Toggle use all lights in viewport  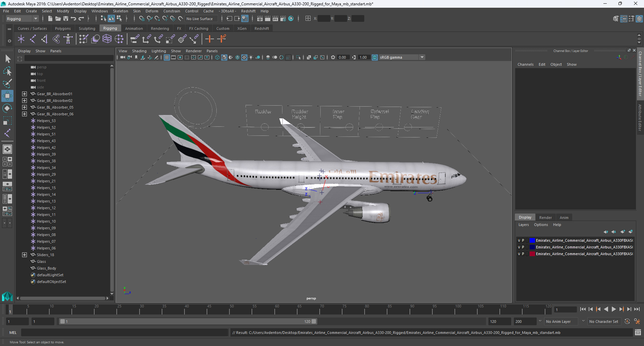pyautogui.click(x=251, y=57)
